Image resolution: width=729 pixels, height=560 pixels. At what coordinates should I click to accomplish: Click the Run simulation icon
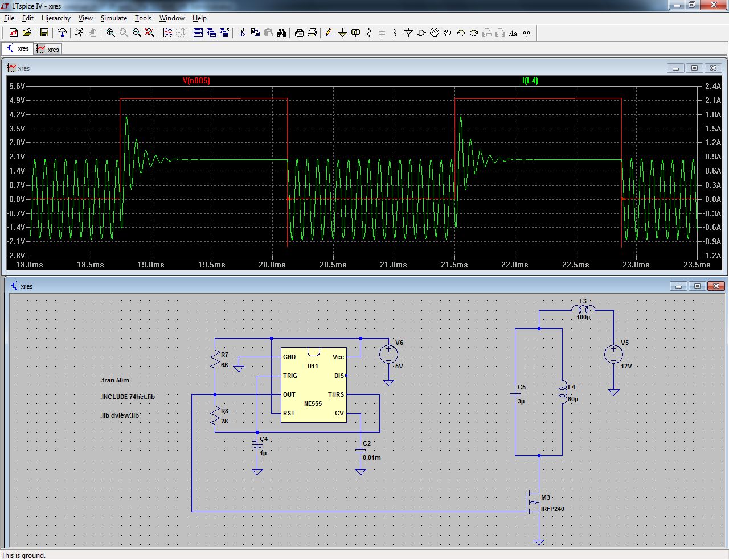coord(79,33)
